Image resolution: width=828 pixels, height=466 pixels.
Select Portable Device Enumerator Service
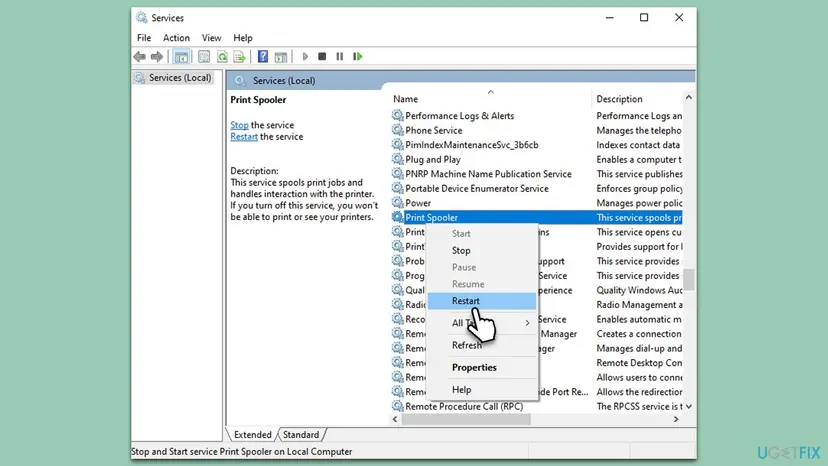point(476,189)
